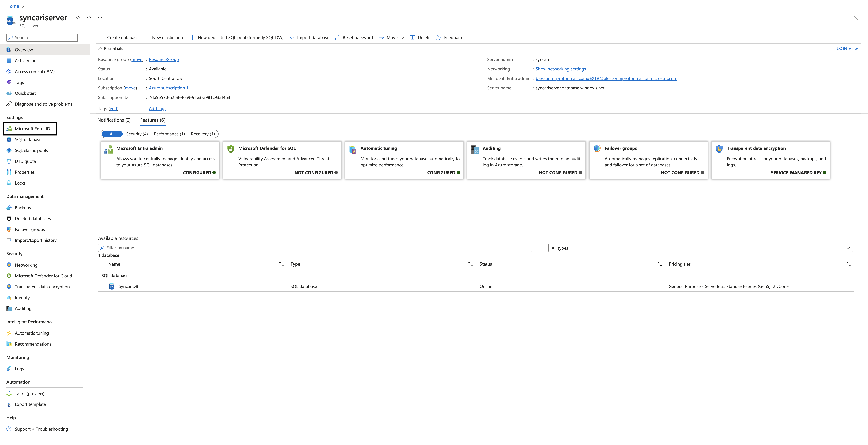Screen dimensions: 868x445
Task: Open Support + Troubleshooting
Action: 41,429
